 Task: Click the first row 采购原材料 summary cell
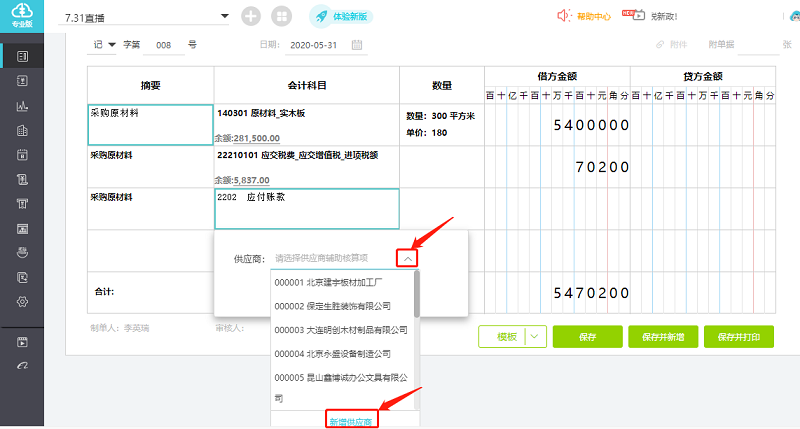[151, 125]
